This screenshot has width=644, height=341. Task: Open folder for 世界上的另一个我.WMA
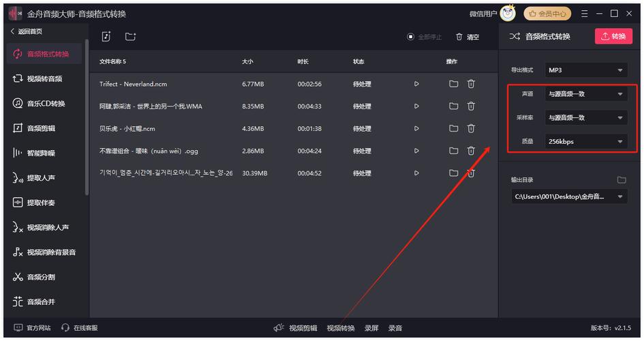click(x=453, y=106)
